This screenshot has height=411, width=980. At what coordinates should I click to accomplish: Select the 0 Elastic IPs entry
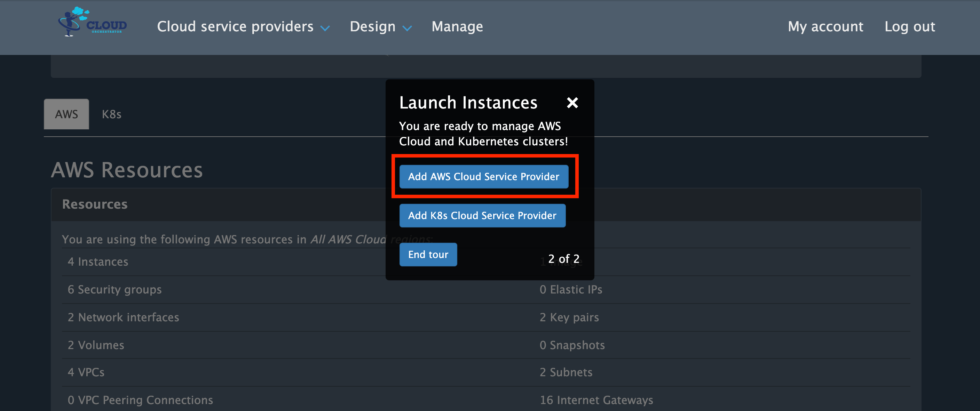point(571,289)
